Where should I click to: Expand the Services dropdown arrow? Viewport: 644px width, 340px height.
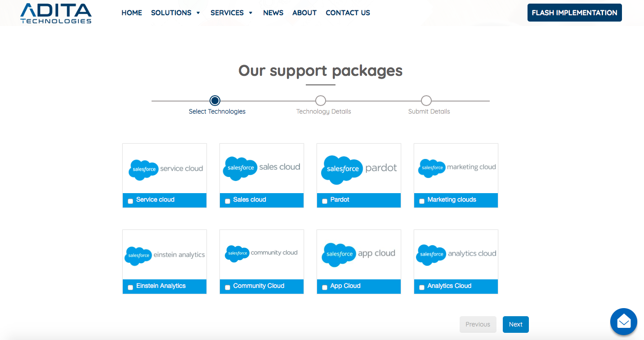tap(250, 13)
